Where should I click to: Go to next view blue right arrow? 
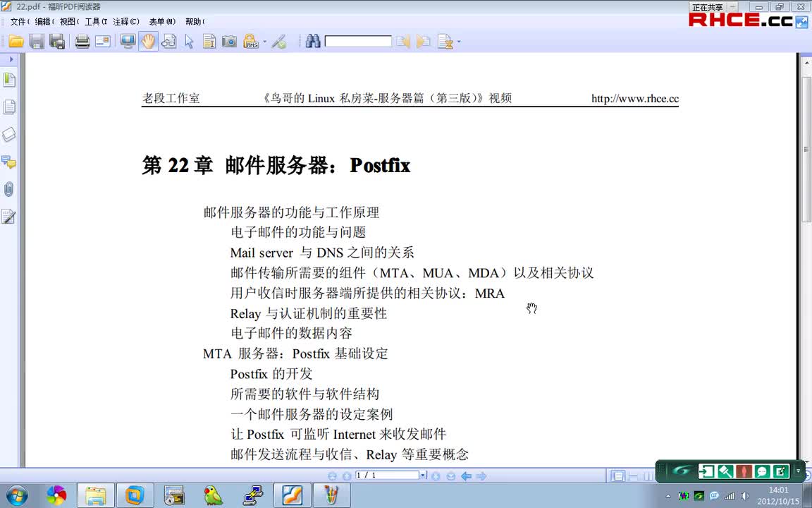[x=481, y=476]
